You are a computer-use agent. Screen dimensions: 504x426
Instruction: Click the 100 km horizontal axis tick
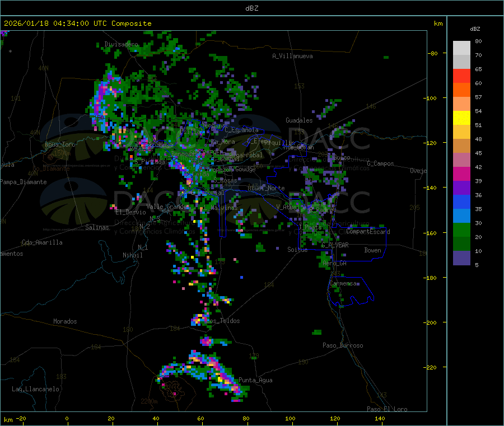(x=290, y=418)
